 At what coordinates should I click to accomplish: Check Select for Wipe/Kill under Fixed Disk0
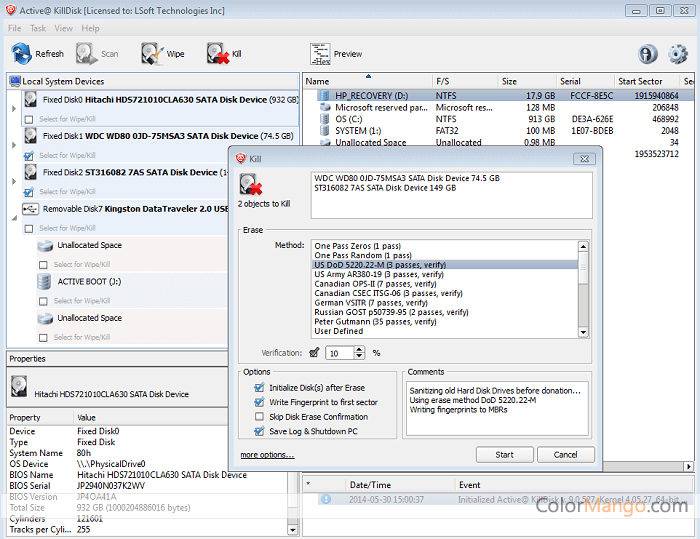(29, 119)
